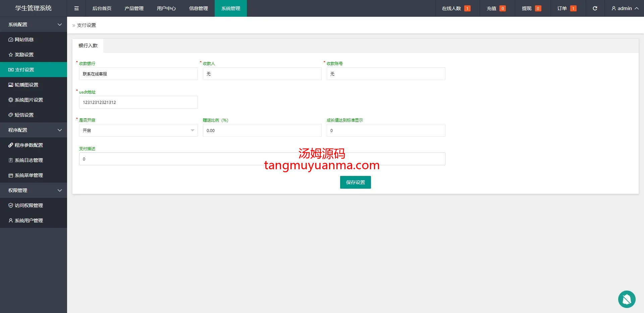Click the notification bell-off floating icon
The width and height of the screenshot is (644, 313).
coord(627,299)
